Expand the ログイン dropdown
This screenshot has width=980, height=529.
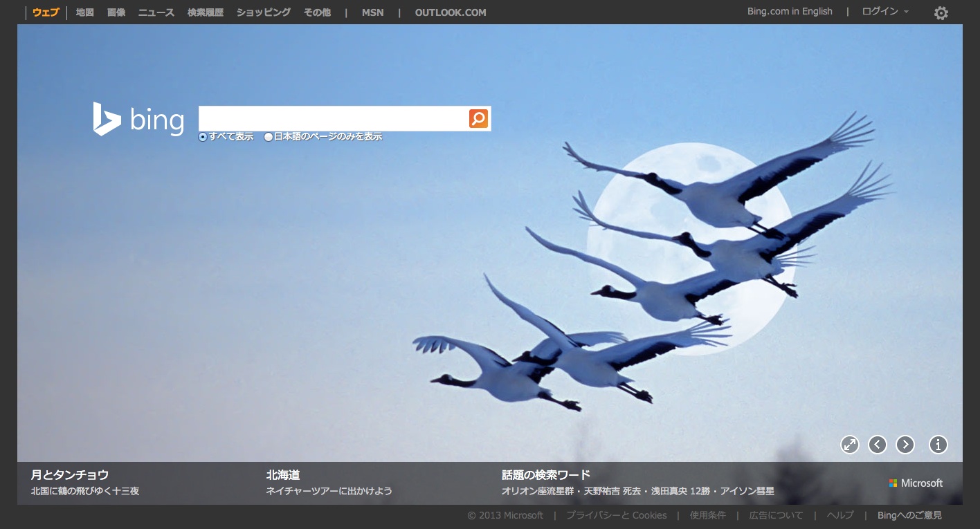point(885,12)
